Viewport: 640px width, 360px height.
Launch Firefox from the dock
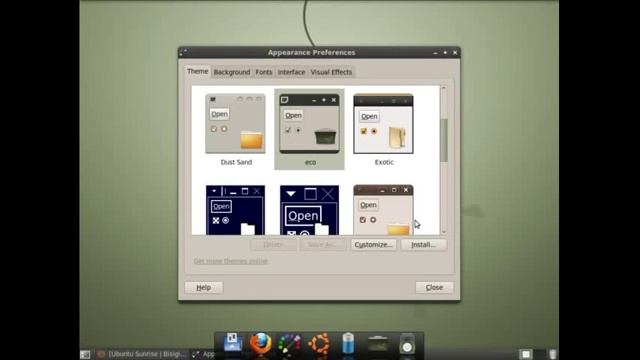coord(260,344)
